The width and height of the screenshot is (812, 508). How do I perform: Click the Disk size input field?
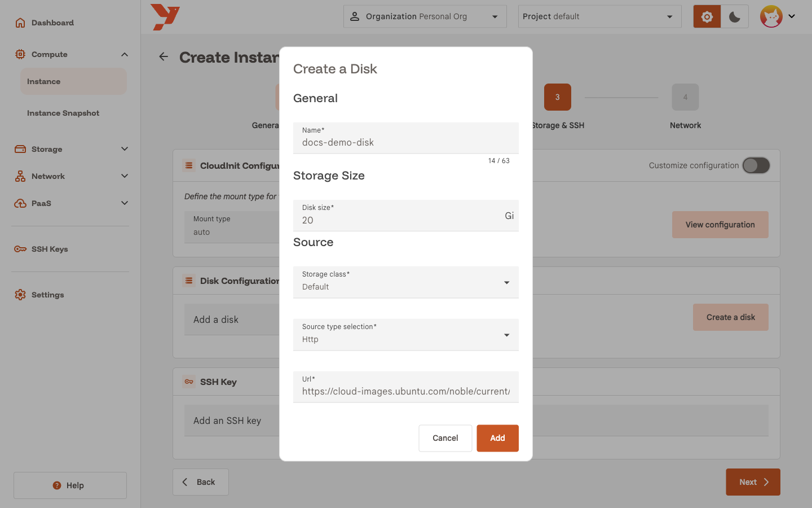(x=406, y=216)
